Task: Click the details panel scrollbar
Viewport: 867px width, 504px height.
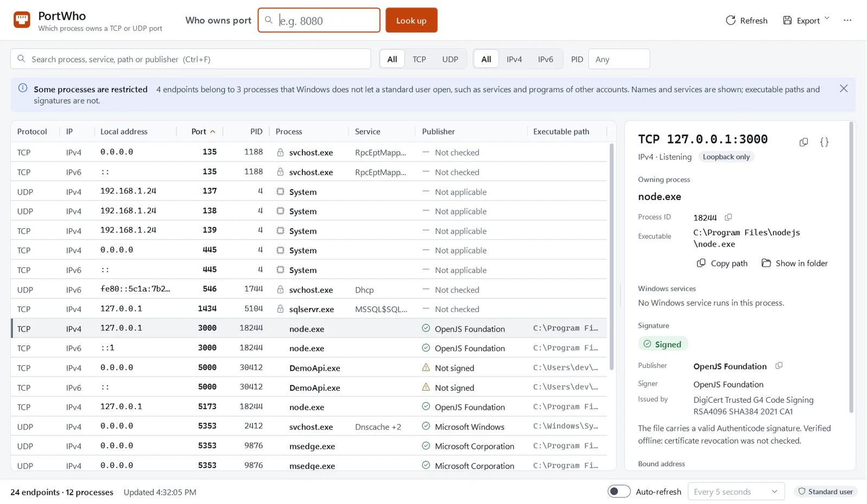Action: click(851, 268)
